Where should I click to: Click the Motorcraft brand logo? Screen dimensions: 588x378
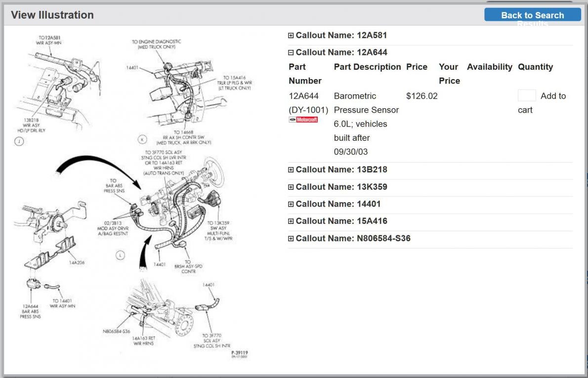[303, 120]
